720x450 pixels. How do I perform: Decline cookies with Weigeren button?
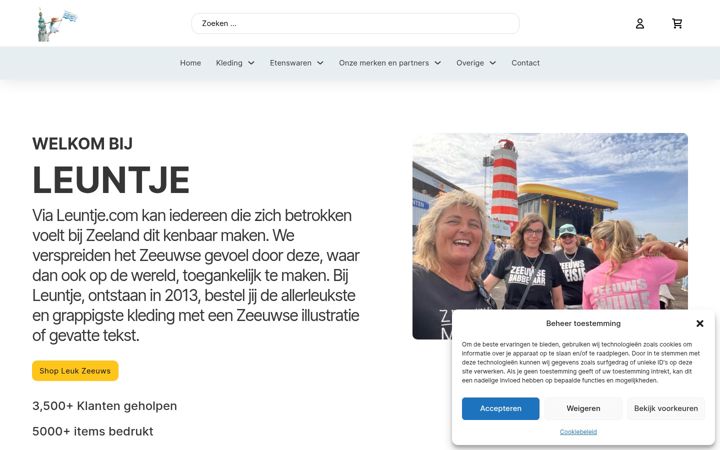tap(583, 408)
